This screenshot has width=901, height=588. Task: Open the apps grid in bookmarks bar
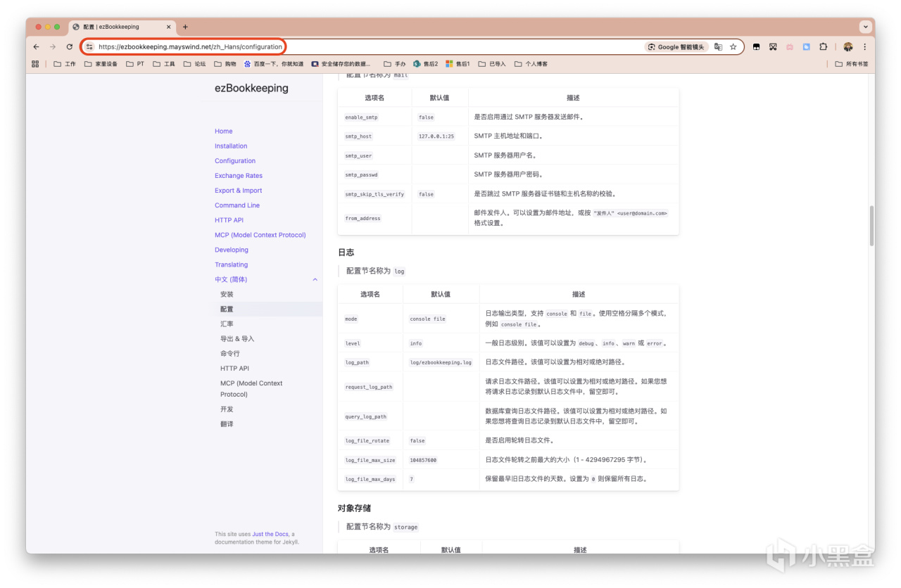(x=35, y=64)
